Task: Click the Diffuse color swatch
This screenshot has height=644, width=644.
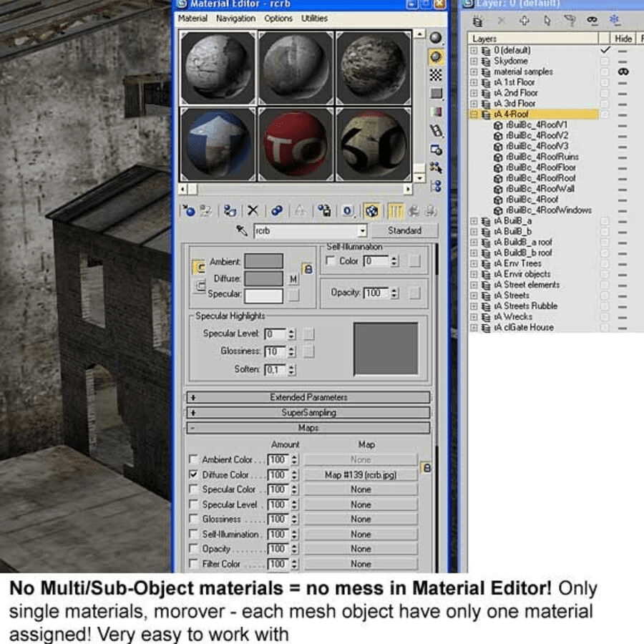Action: [x=263, y=278]
